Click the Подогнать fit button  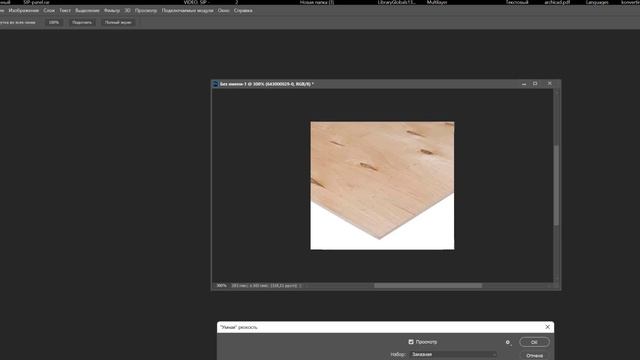pyautogui.click(x=82, y=22)
